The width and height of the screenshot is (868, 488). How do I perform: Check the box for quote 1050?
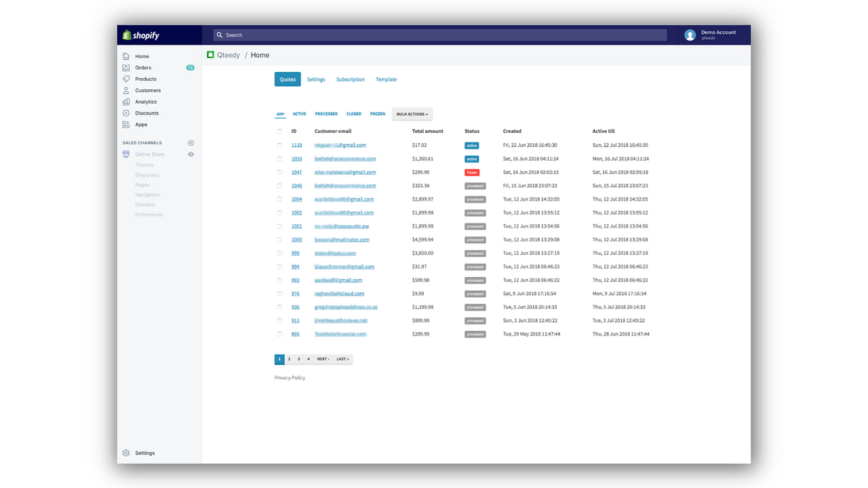[x=279, y=159]
